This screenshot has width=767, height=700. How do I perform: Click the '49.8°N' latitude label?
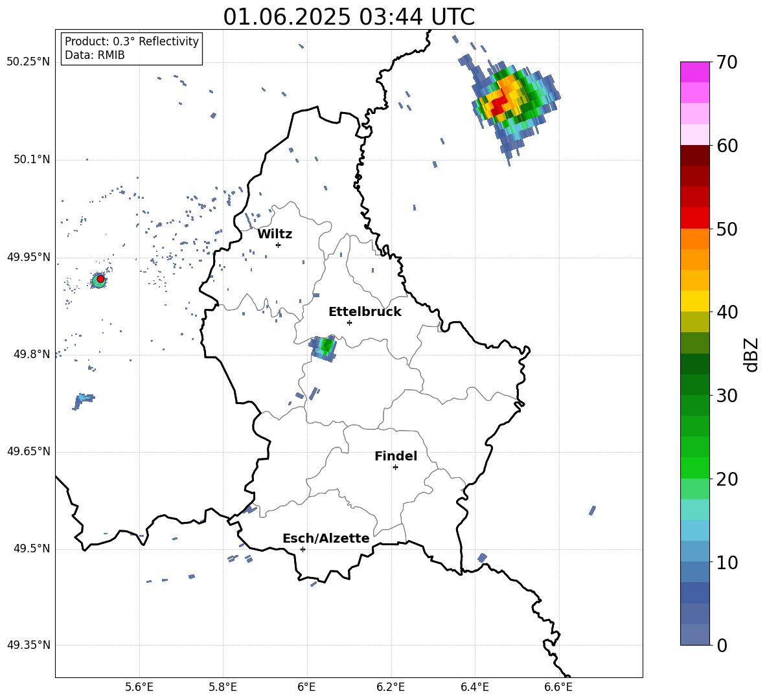(x=32, y=354)
